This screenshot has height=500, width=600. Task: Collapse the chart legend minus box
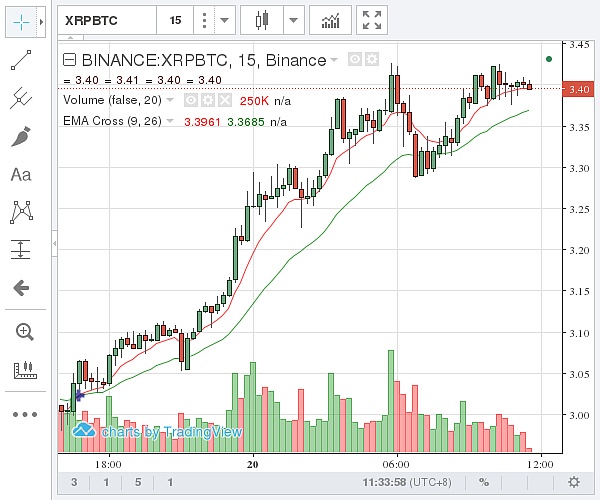coord(70,60)
